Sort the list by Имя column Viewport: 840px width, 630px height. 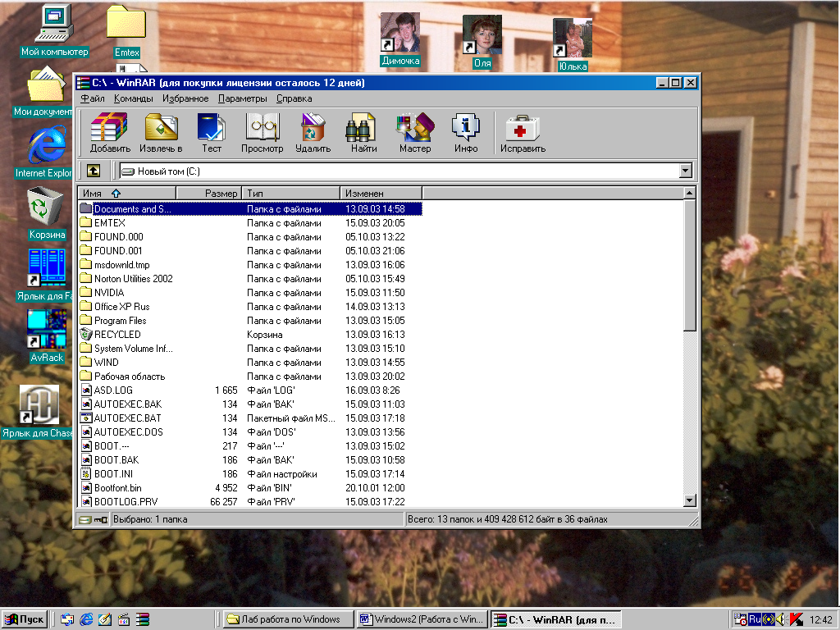tap(127, 193)
